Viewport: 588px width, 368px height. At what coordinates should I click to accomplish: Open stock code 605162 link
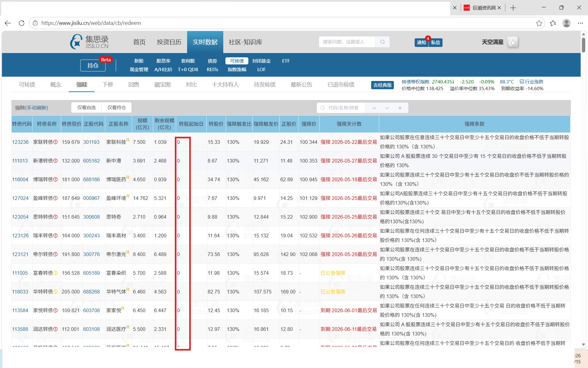(x=92, y=161)
